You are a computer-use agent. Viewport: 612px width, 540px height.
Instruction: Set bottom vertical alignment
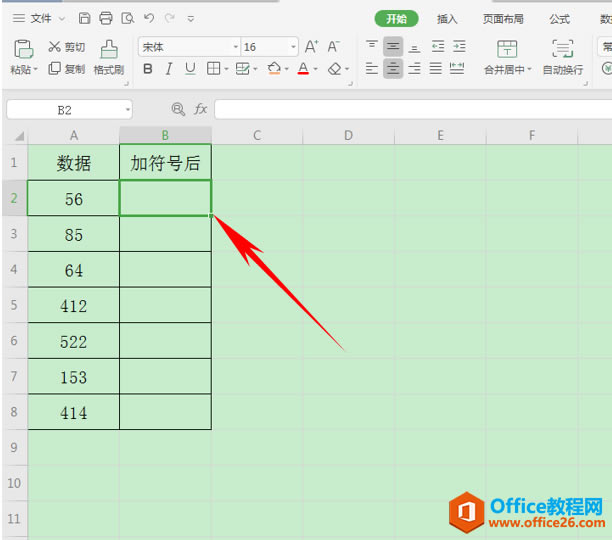[414, 46]
